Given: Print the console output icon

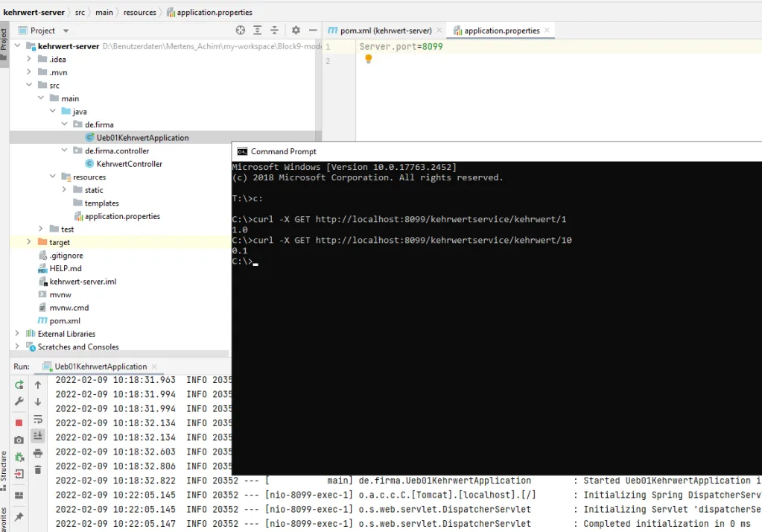Looking at the screenshot, I should 38,453.
